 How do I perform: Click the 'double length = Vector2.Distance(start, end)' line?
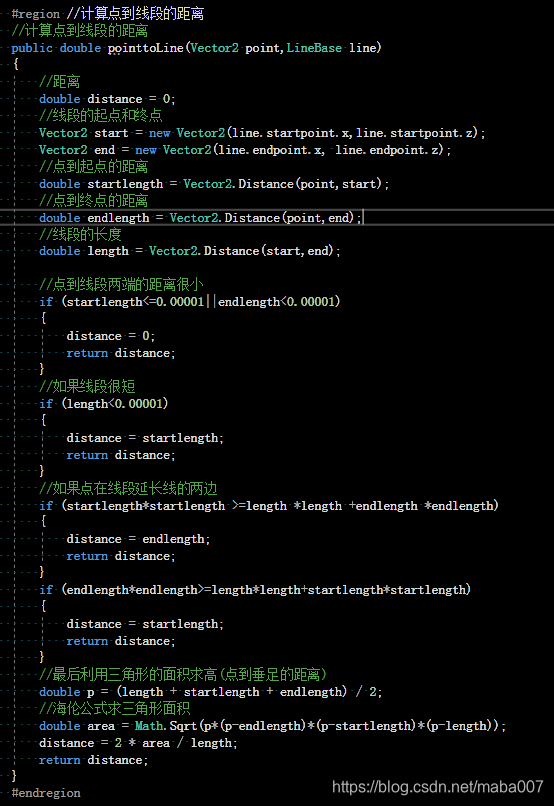pyautogui.click(x=190, y=251)
